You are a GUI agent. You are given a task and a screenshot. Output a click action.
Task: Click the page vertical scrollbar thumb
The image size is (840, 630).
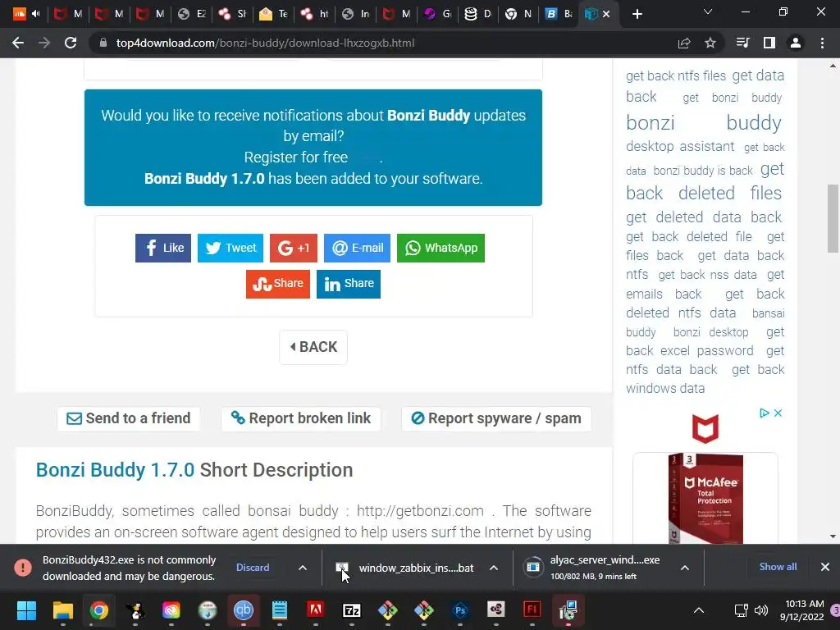(x=833, y=218)
